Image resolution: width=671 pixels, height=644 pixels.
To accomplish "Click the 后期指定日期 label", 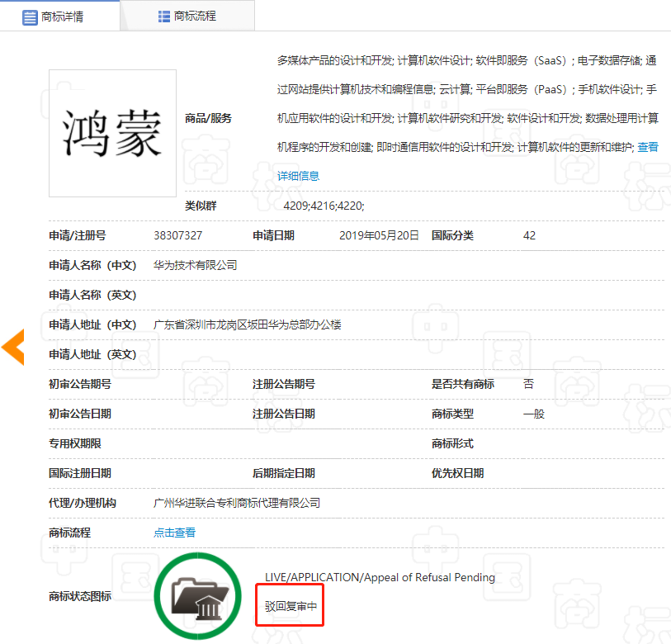I will (x=284, y=473).
